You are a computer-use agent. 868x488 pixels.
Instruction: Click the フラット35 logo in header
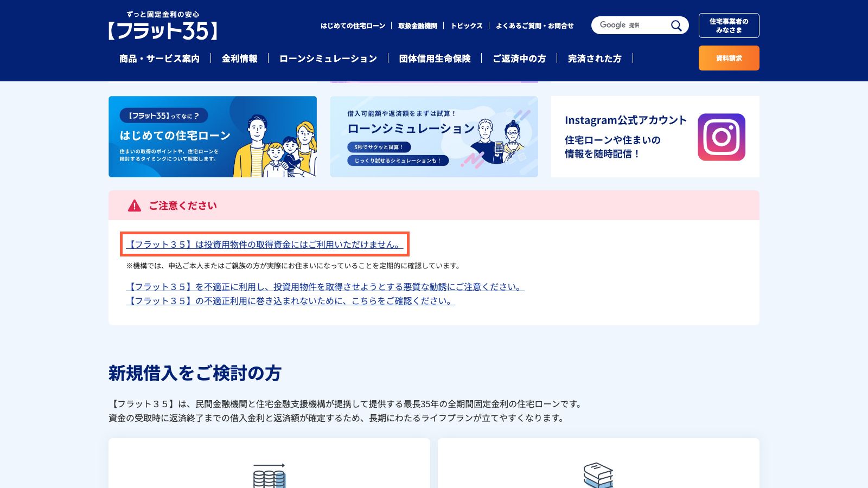pos(163,25)
